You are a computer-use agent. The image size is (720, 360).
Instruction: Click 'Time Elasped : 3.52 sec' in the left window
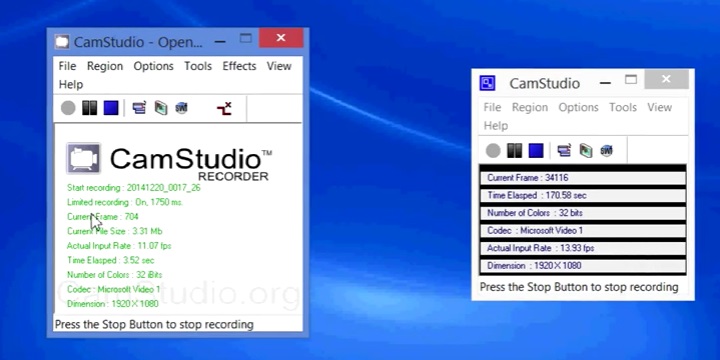point(110,260)
